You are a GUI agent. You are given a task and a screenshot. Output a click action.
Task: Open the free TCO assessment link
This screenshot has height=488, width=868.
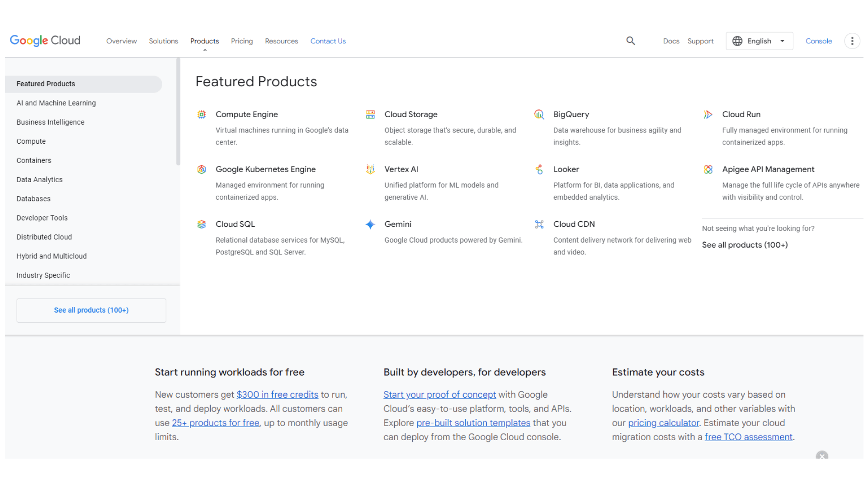click(x=748, y=437)
